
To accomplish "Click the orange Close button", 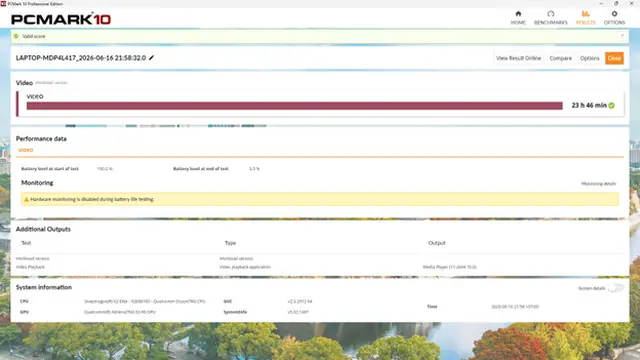I will [x=614, y=58].
